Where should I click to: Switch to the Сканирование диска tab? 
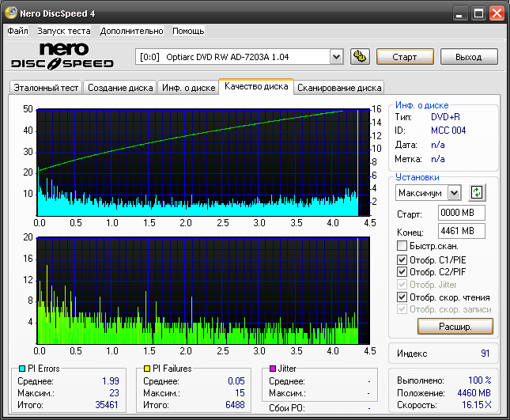coord(339,88)
